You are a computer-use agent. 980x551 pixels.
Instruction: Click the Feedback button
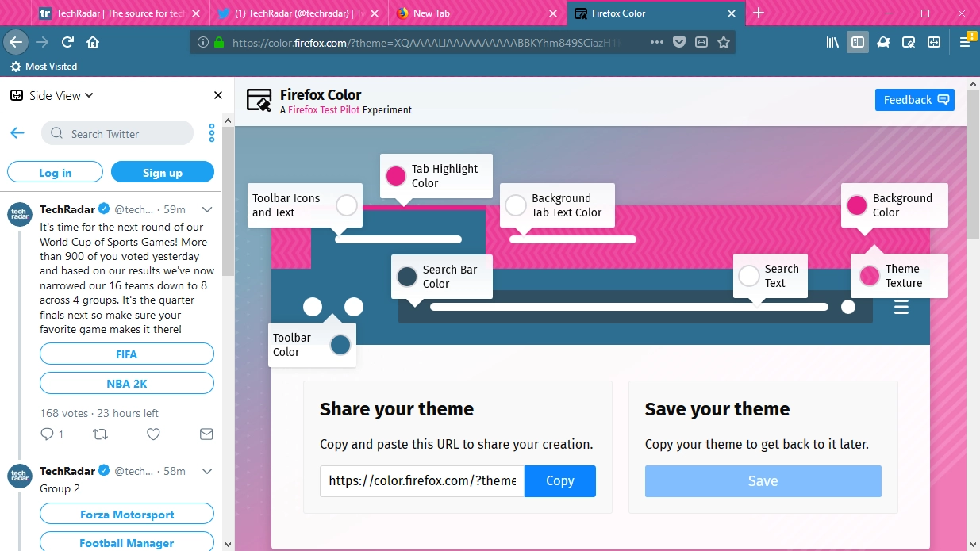[x=915, y=100]
